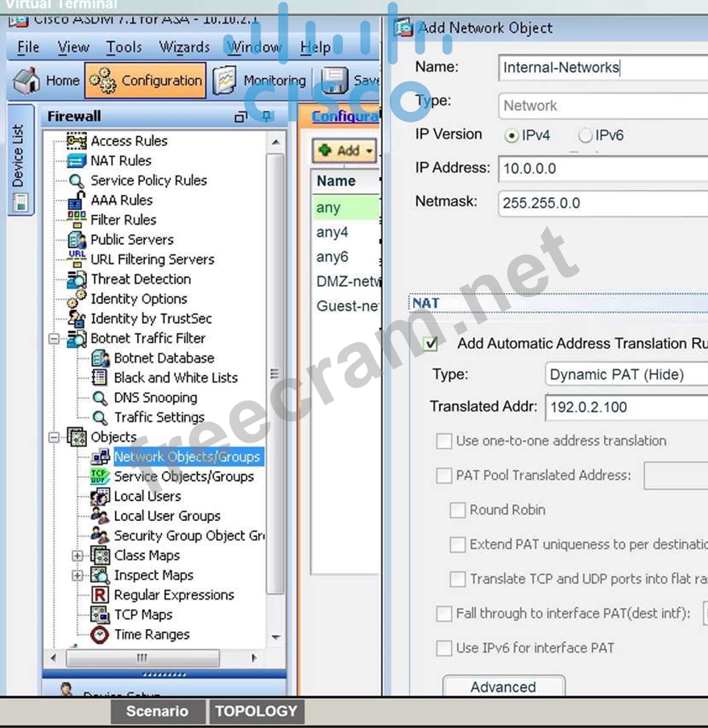Collapse the Botnet Traffic Filter node

(x=55, y=339)
